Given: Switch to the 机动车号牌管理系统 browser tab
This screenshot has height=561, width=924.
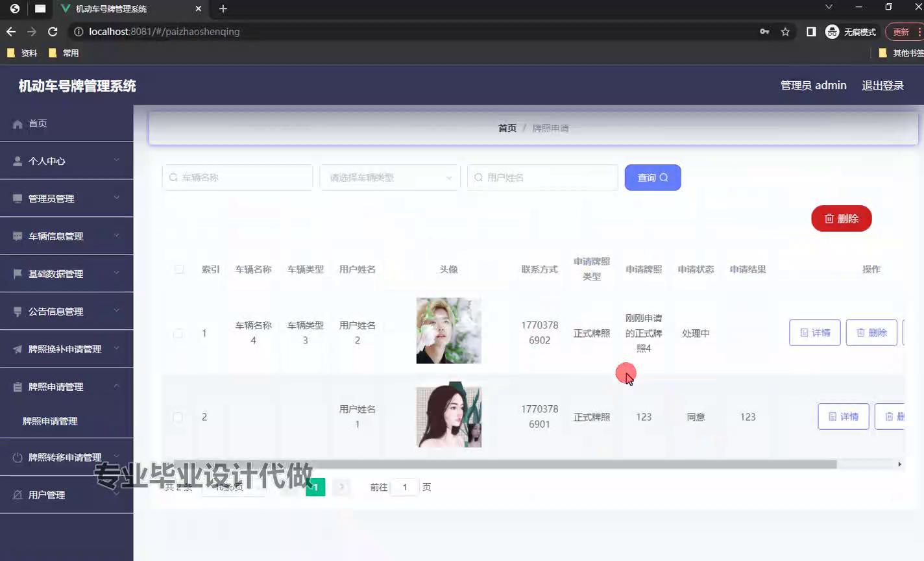Looking at the screenshot, I should point(130,9).
